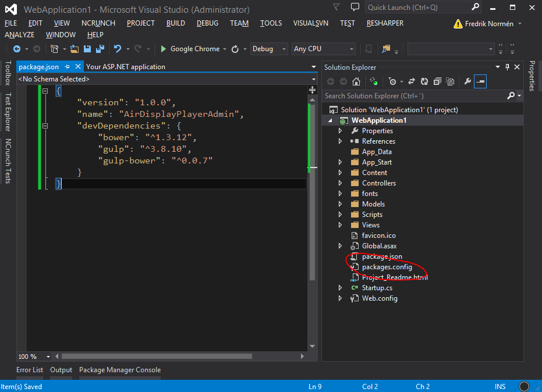Click the New Project toolbar icon
The width and height of the screenshot is (542, 392).
[x=54, y=49]
